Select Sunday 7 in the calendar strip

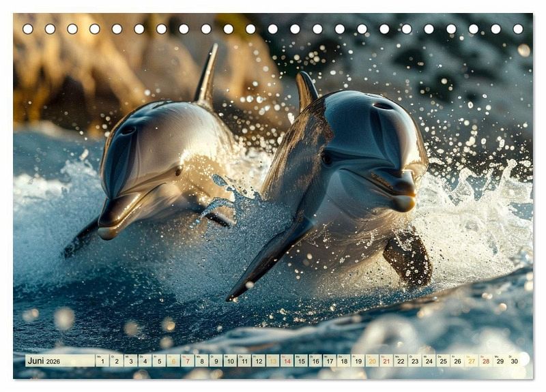point(187,361)
